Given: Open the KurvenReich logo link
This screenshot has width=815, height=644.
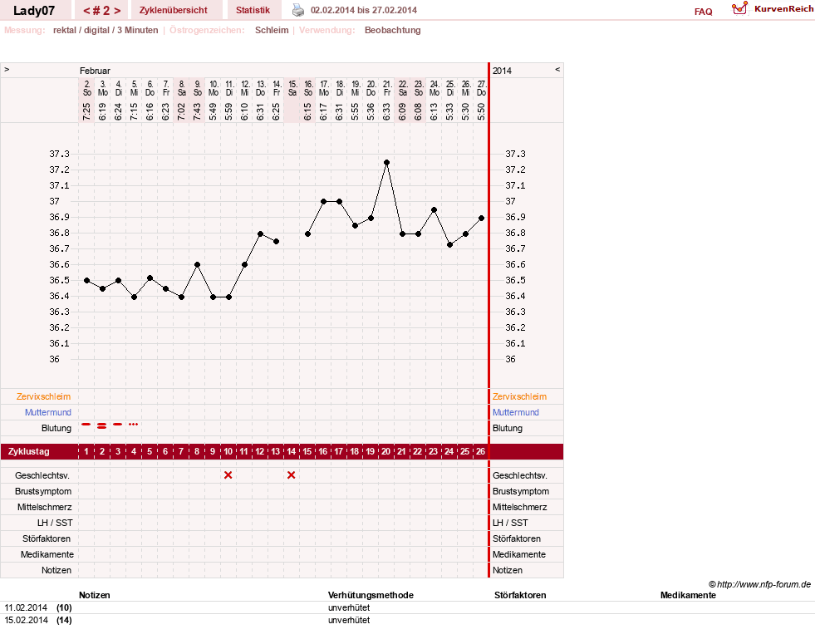Looking at the screenshot, I should (x=773, y=9).
